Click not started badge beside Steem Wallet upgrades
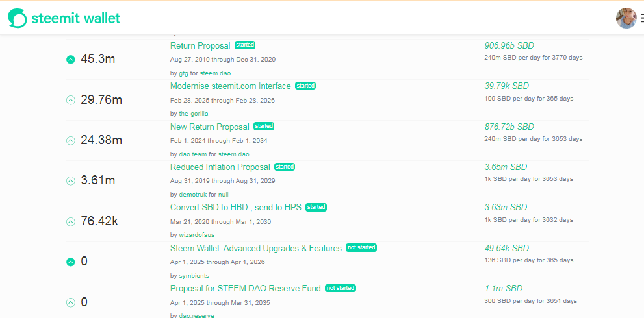The image size is (644, 318). coord(361,247)
